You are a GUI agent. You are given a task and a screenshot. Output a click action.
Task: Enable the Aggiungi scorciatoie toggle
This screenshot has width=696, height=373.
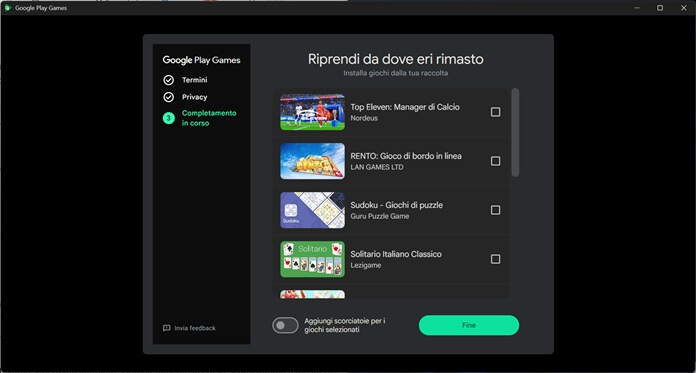(285, 325)
